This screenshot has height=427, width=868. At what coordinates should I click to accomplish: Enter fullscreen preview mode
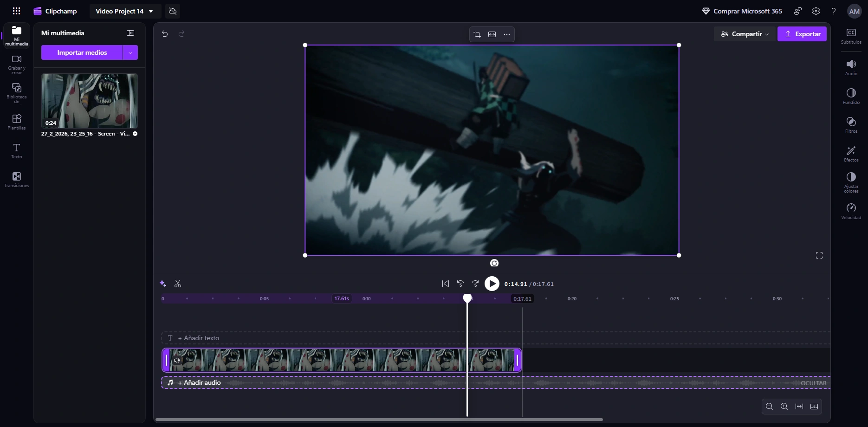819,255
